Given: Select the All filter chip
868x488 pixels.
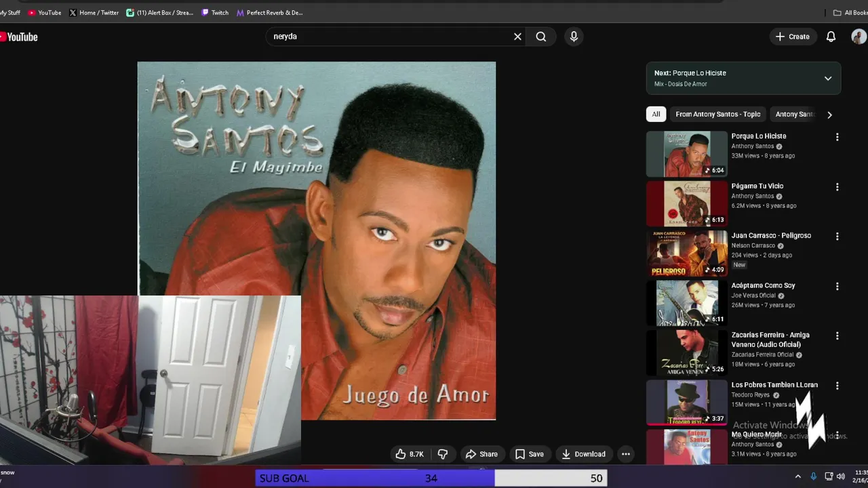Looking at the screenshot, I should click(656, 115).
